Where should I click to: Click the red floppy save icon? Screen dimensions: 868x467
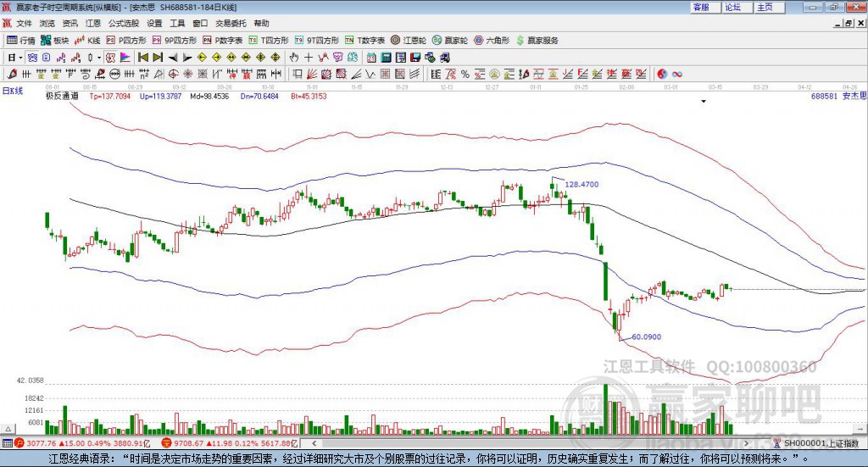click(415, 57)
